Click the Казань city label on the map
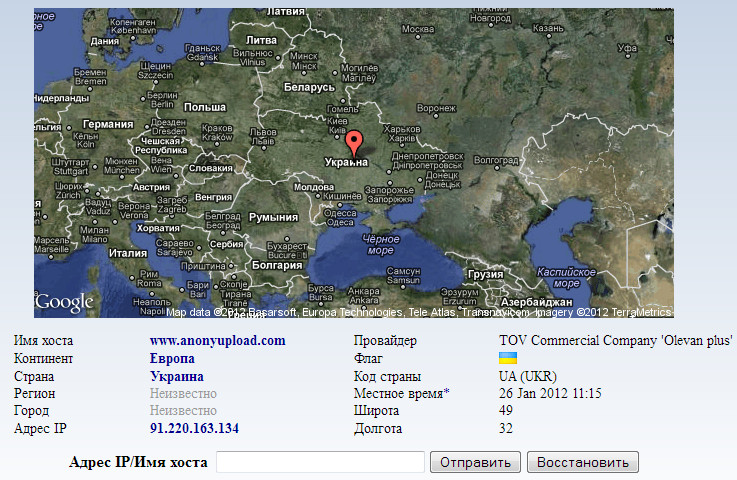 pyautogui.click(x=548, y=28)
